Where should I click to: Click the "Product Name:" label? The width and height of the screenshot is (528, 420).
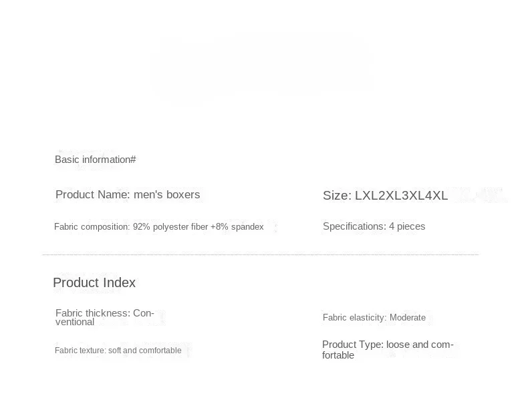pos(93,195)
